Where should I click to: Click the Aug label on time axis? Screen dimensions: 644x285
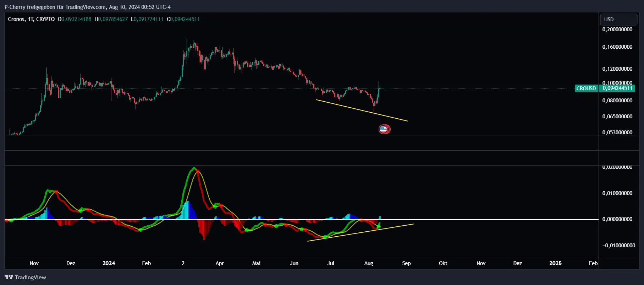click(369, 263)
